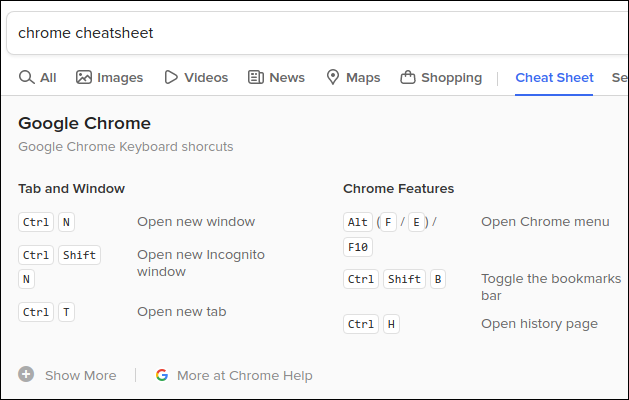Click the F key in Open Chrome menu row
The width and height of the screenshot is (629, 400).
(x=388, y=222)
